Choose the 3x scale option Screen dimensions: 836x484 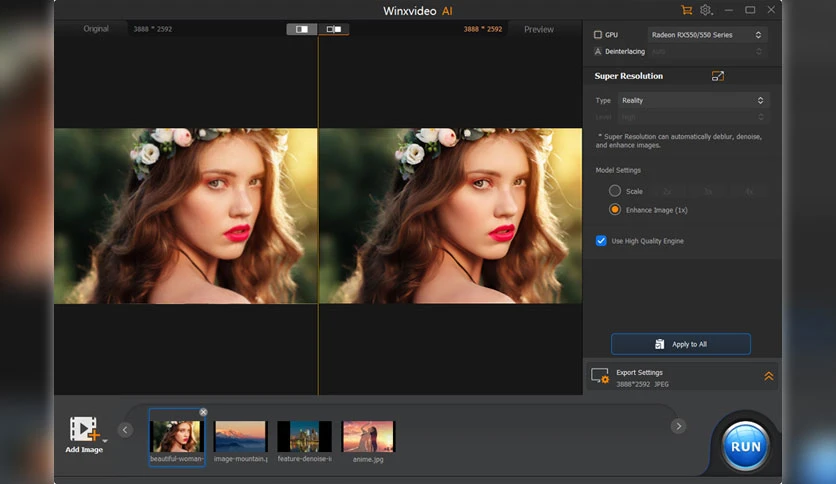coord(708,191)
